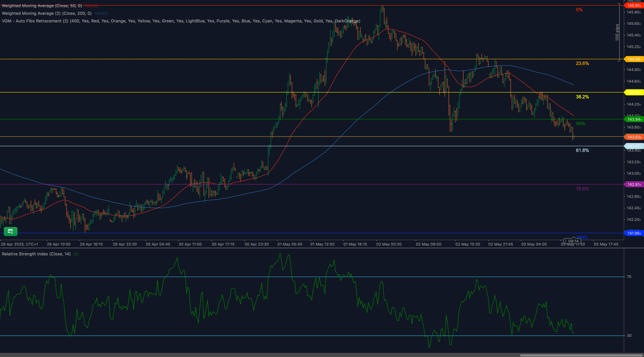Click the 30 Apr 04:45 time axis label

(158, 244)
